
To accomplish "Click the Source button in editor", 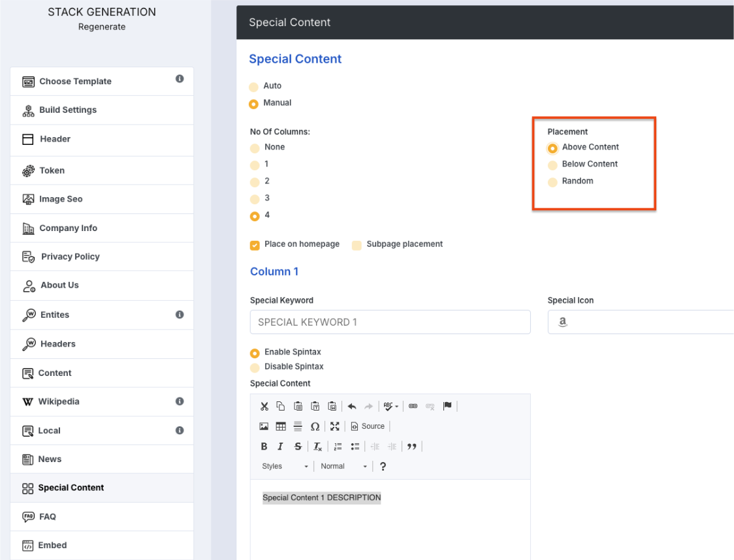I will 368,426.
